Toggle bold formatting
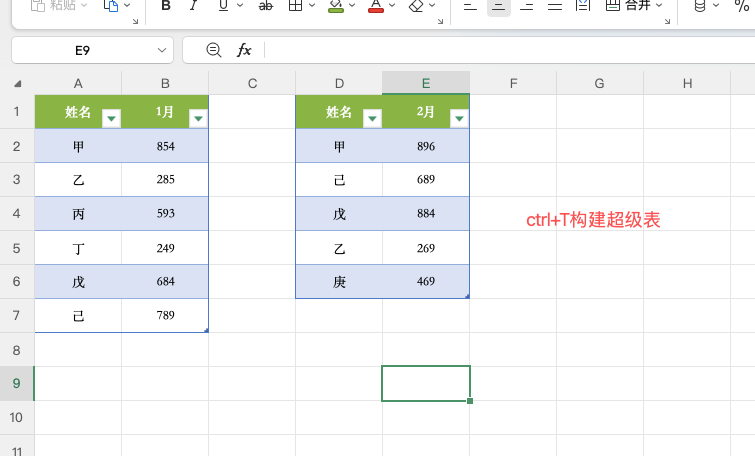Screen dimensions: 755x456 coord(166,6)
